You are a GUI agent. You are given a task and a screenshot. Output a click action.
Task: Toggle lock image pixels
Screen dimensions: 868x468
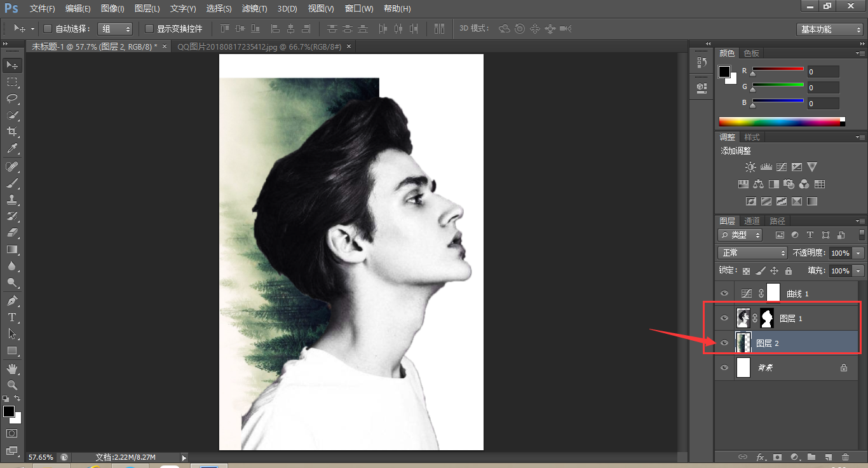coord(760,271)
